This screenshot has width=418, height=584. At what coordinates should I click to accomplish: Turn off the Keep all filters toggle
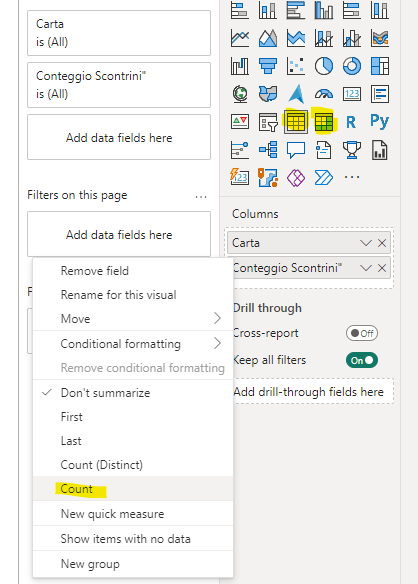coord(362,360)
